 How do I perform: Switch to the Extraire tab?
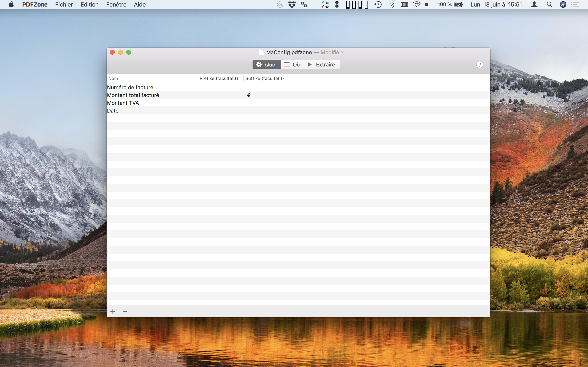click(322, 65)
